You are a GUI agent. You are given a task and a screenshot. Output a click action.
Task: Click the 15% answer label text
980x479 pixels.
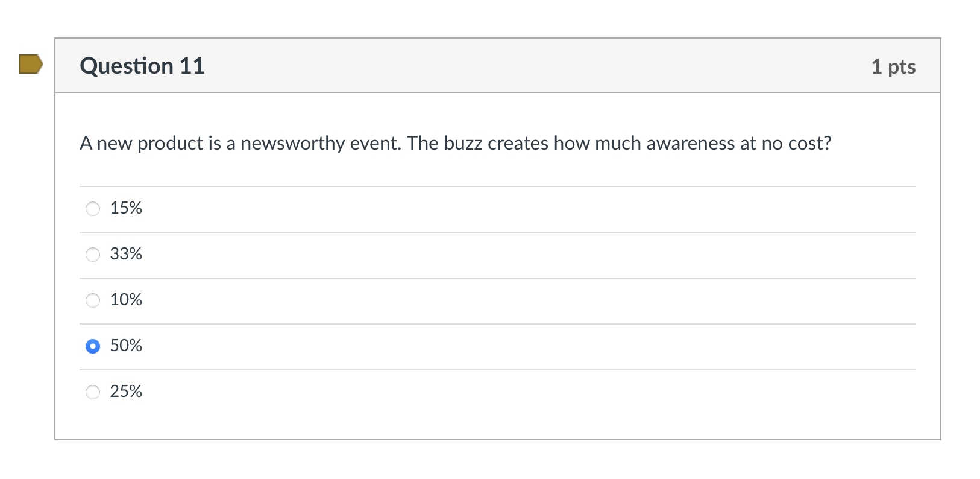pos(126,208)
